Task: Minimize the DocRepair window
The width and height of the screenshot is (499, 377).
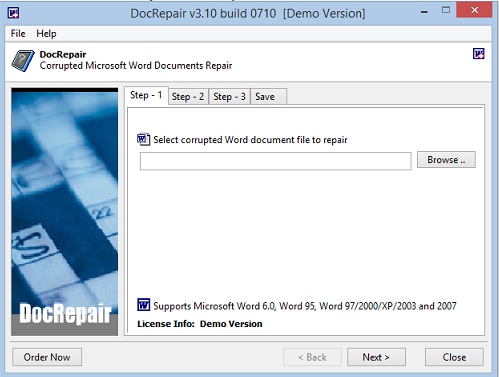Action: click(424, 12)
